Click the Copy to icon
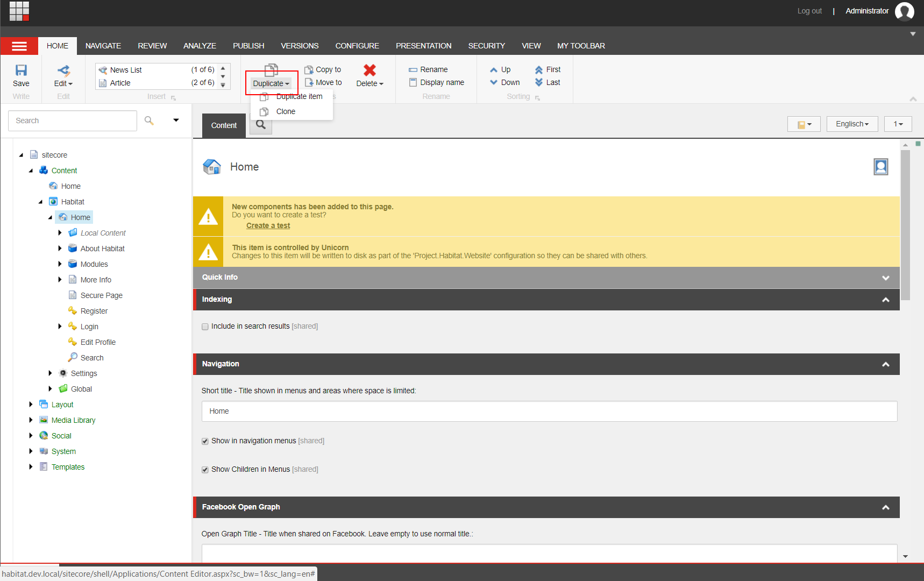 (x=309, y=69)
